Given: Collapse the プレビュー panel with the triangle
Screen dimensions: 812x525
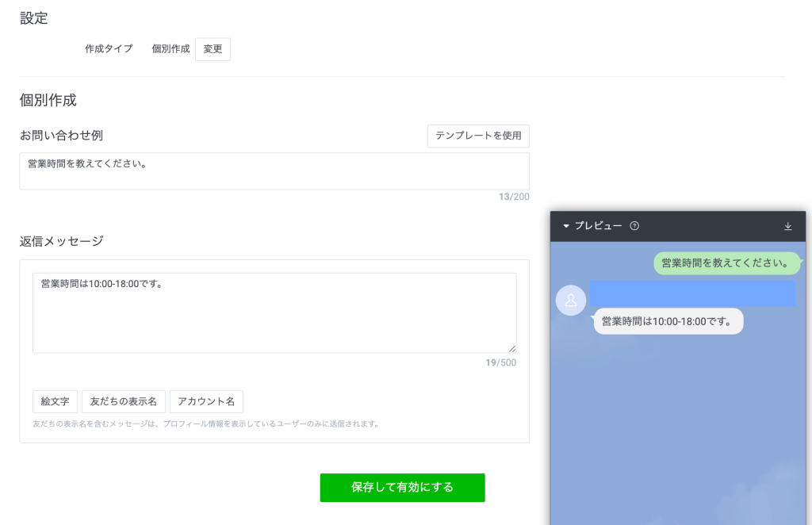Looking at the screenshot, I should (x=566, y=226).
